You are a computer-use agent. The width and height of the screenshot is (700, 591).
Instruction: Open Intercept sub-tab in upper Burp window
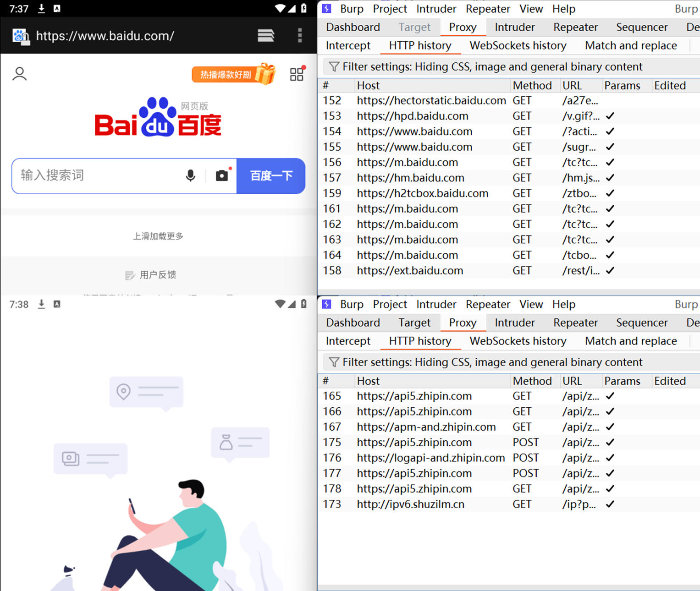coord(348,45)
